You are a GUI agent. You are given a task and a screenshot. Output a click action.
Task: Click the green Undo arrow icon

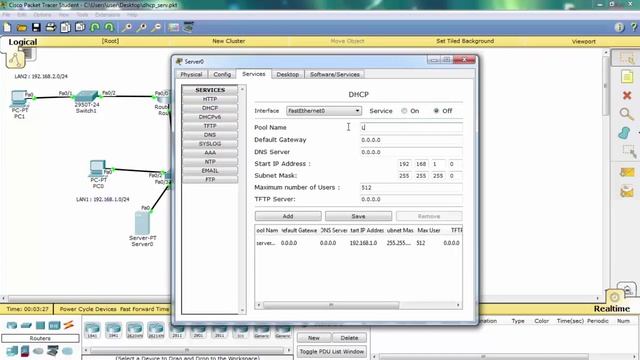(95, 27)
